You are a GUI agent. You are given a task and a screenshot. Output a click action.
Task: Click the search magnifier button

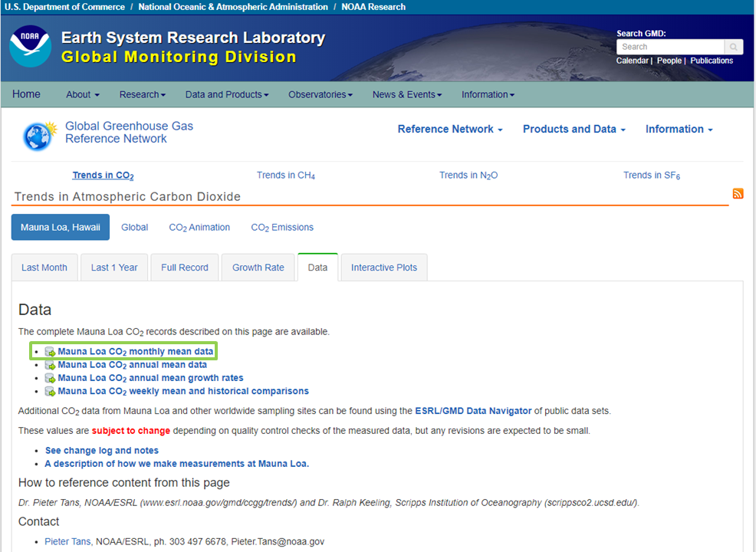[x=733, y=47]
